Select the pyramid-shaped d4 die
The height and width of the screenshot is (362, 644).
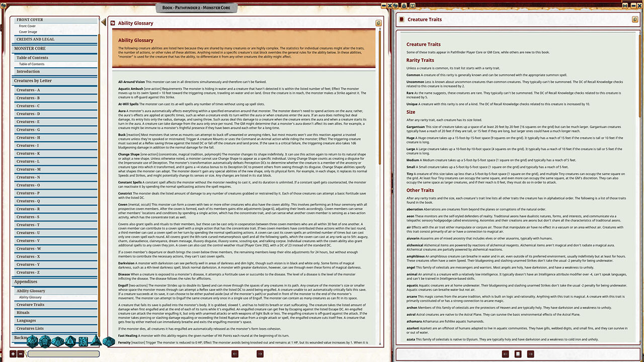[96, 341]
